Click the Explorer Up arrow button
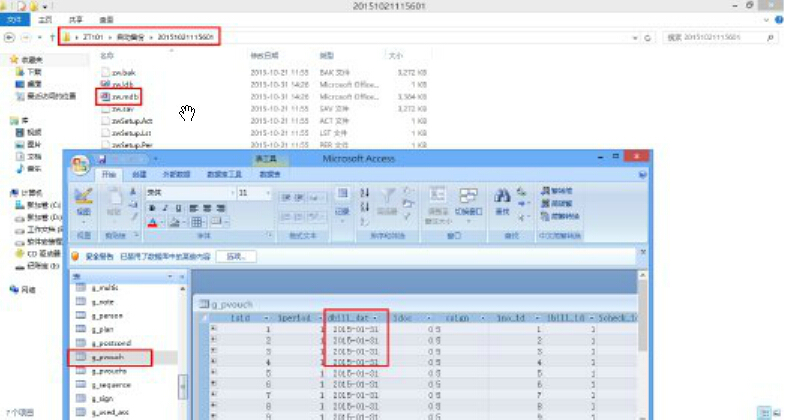 pos(52,38)
